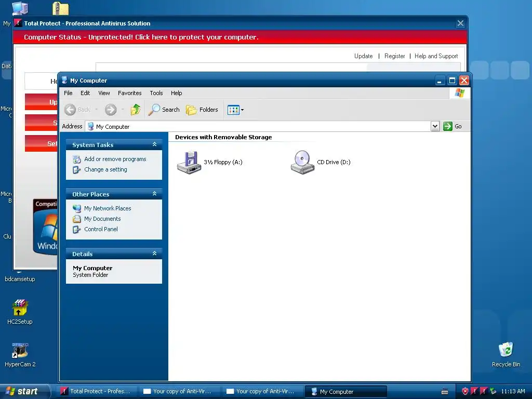Screen dimensions: 532x399
Task: Close the Total Protect window
Action: [460, 23]
